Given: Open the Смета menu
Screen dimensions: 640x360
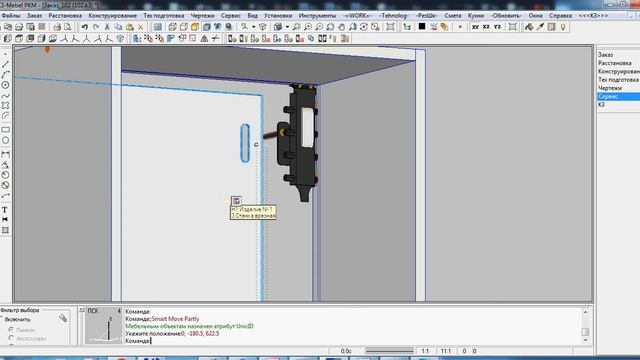Looking at the screenshot, I should pos(453,16).
